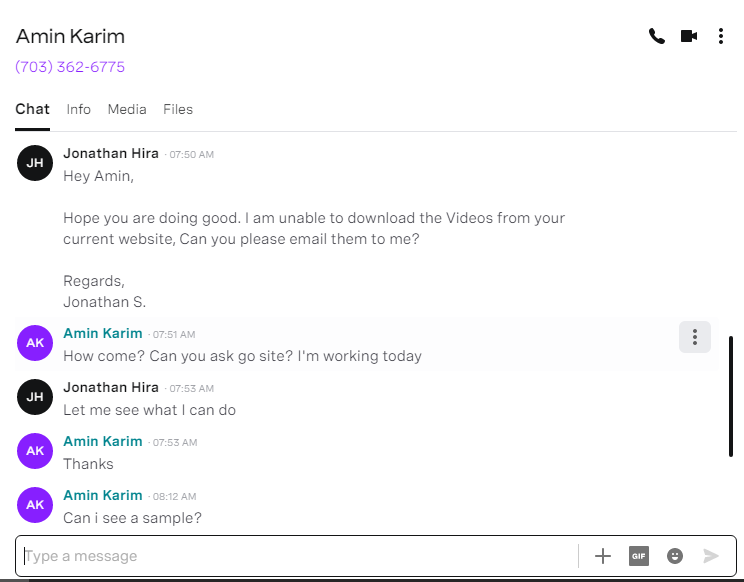This screenshot has width=744, height=582.
Task: Switch to the Media tab
Action: point(127,110)
